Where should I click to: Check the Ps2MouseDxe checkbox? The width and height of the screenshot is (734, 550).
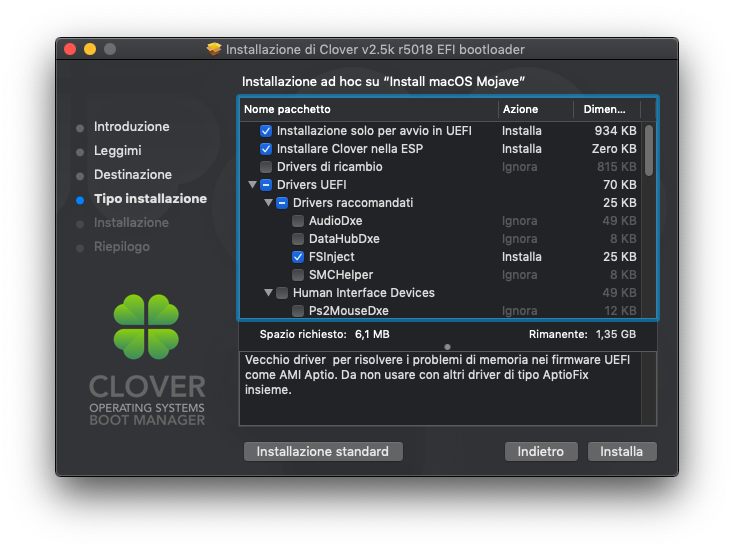click(298, 311)
